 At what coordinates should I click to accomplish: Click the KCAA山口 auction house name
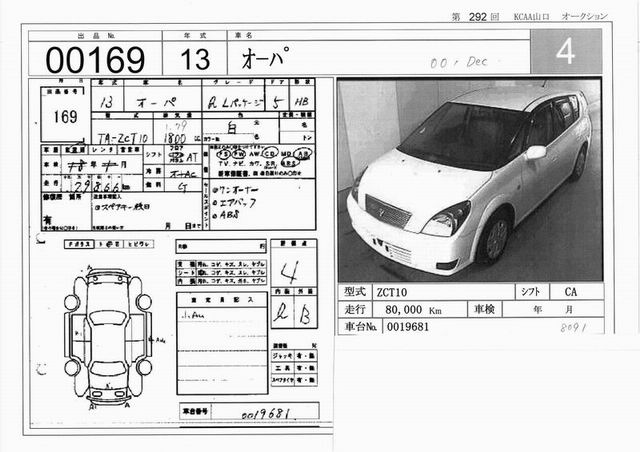click(531, 17)
